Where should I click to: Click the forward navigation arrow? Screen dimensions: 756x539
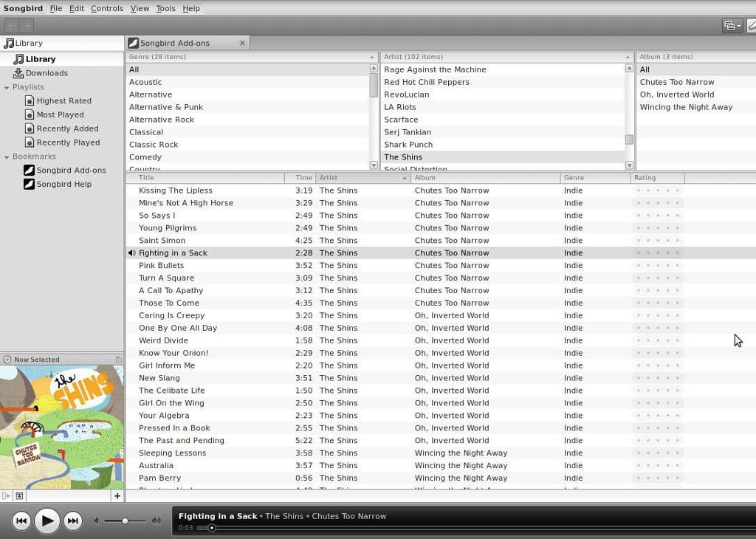coord(26,26)
